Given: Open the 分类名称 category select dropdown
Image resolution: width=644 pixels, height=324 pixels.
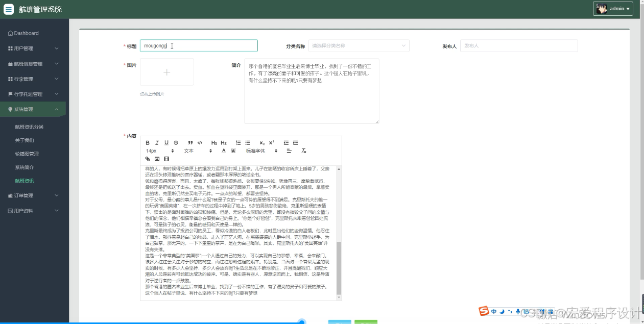Looking at the screenshot, I should [x=359, y=45].
